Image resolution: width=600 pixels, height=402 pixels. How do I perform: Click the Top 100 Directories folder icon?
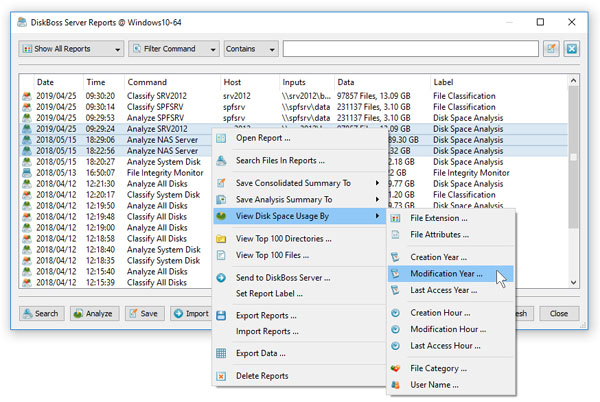tap(221, 239)
